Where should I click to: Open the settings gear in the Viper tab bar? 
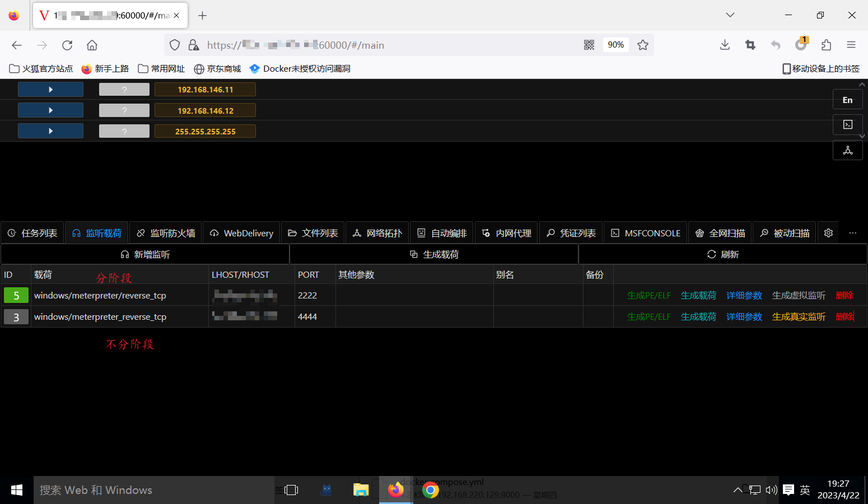point(828,232)
